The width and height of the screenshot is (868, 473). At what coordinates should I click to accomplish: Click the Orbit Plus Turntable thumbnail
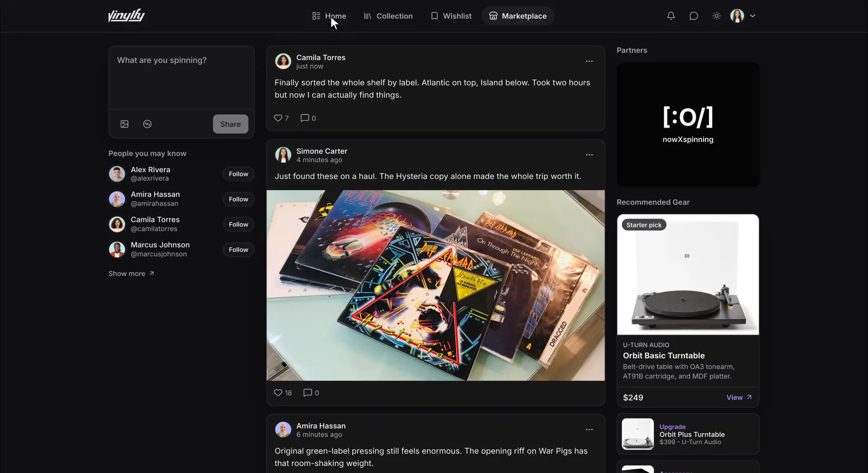[x=637, y=434]
